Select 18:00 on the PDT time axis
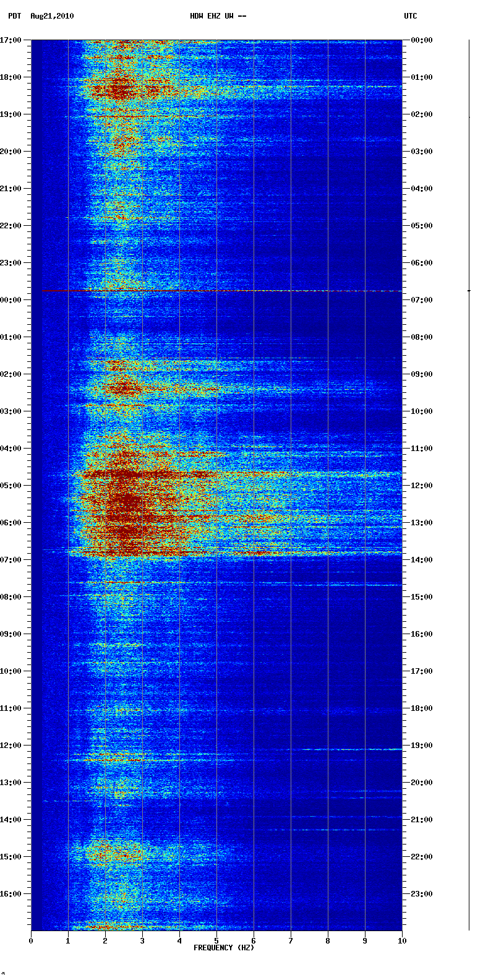Image resolution: width=496 pixels, height=980 pixels. pyautogui.click(x=11, y=77)
